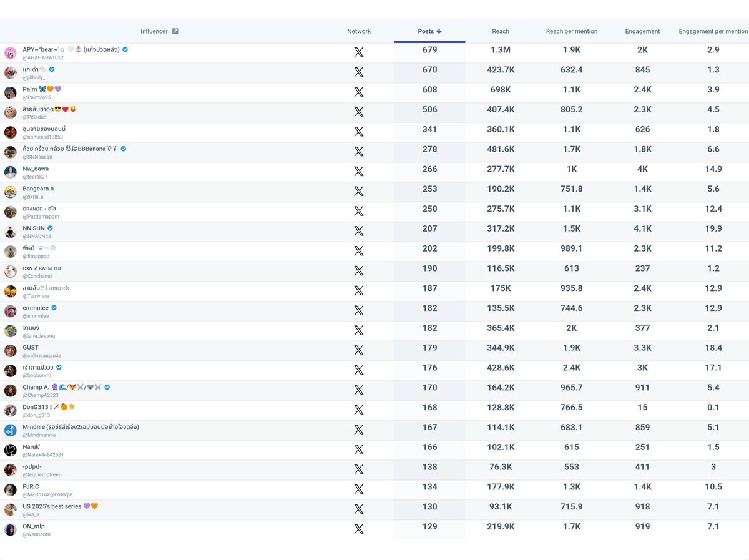Image resolution: width=749 pixels, height=560 pixels.
Task: Click X network icon in ON_mlp row
Action: [x=359, y=529]
